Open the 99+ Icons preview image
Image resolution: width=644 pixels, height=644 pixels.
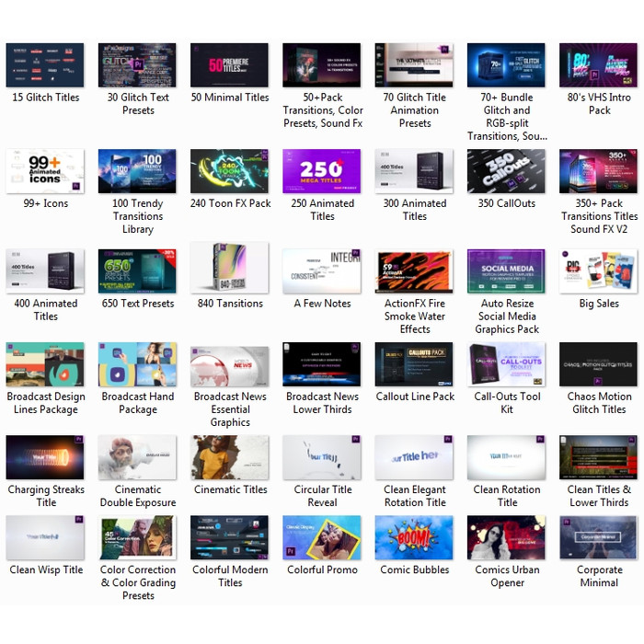[x=45, y=171]
